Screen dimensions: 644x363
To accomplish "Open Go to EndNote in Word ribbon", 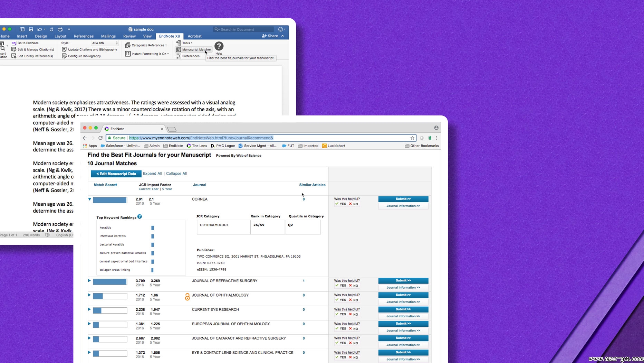I will 25,43.
